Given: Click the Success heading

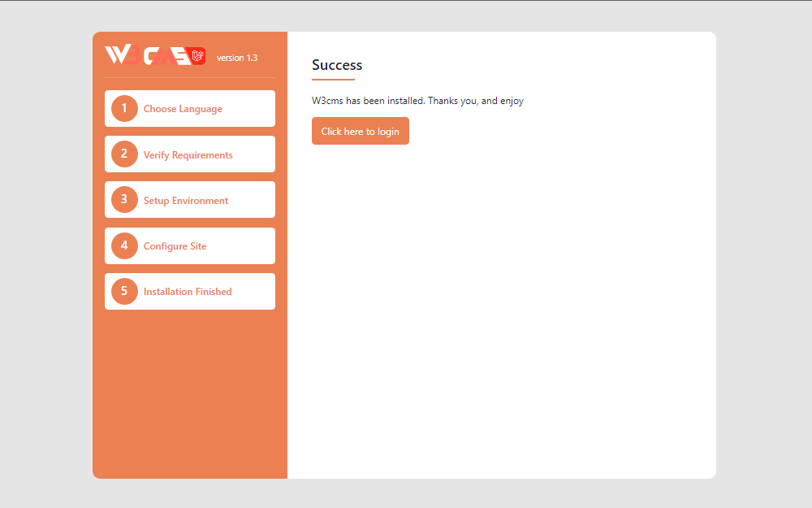Looking at the screenshot, I should [x=337, y=65].
